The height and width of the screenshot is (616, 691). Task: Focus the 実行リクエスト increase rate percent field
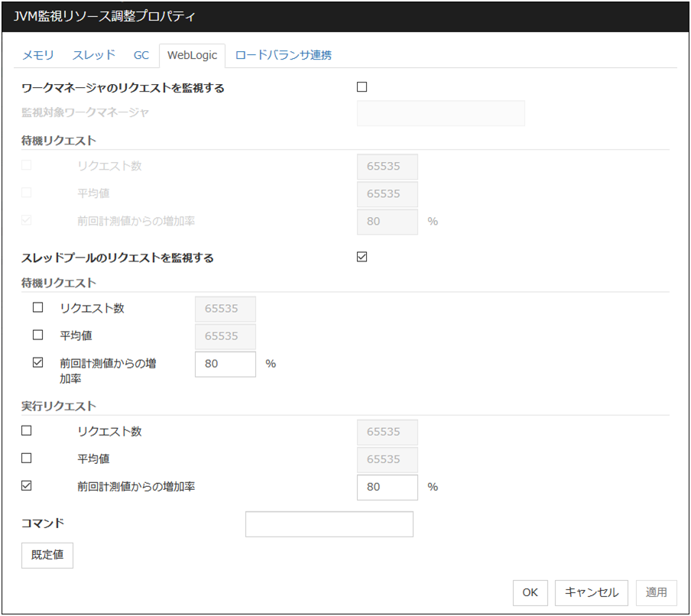tap(387, 487)
